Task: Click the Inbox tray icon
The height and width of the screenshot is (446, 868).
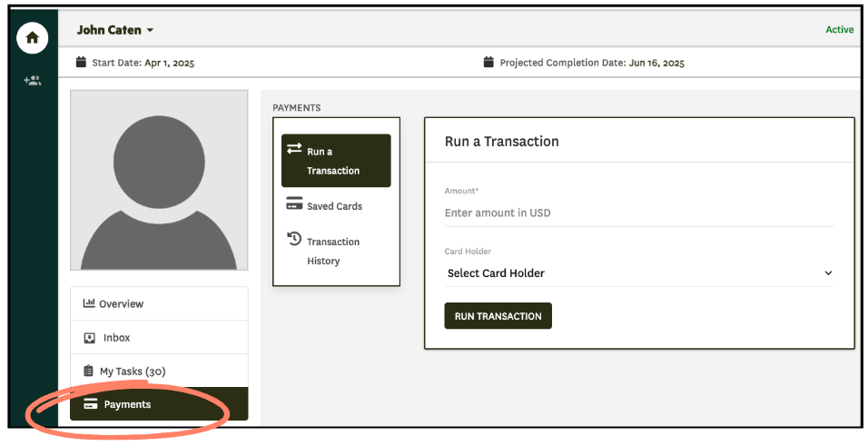Action: 89,338
